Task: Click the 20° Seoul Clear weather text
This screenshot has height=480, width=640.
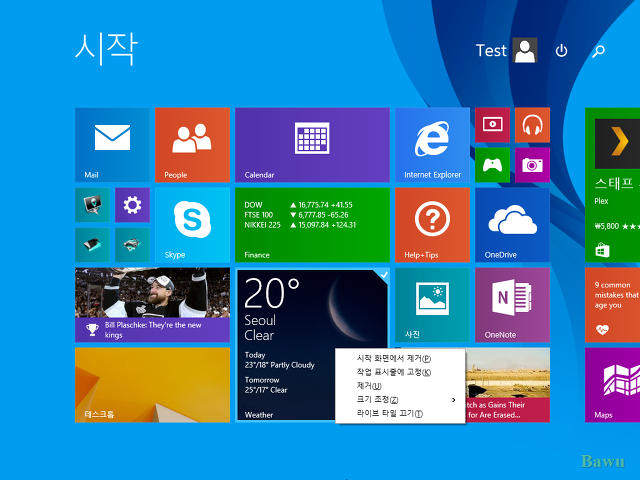Action: click(271, 309)
